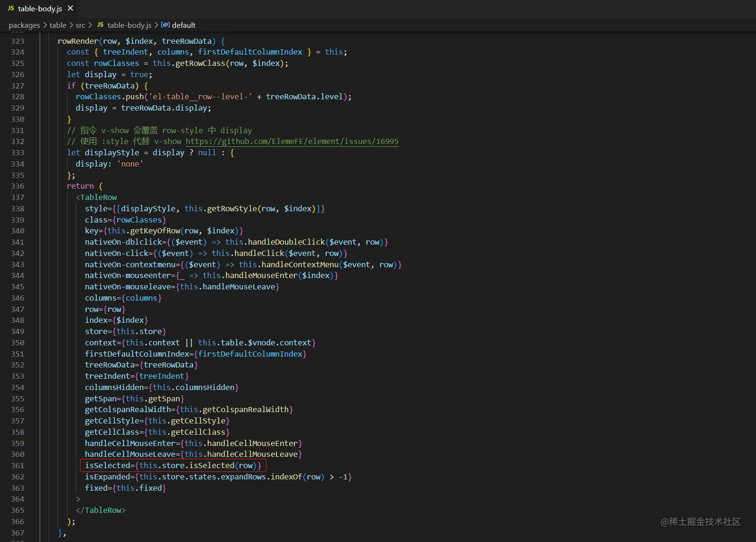Click handleContextMenu on line 343
The width and height of the screenshot is (756, 542).
tap(300, 265)
